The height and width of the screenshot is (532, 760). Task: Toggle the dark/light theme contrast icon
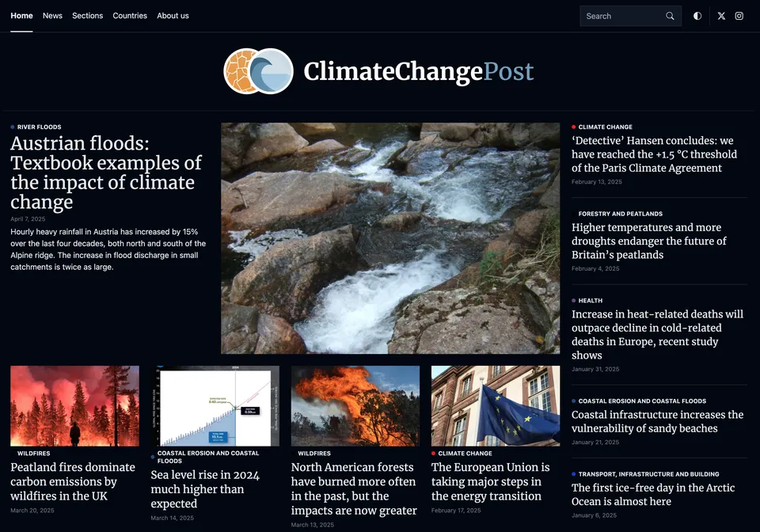click(697, 16)
